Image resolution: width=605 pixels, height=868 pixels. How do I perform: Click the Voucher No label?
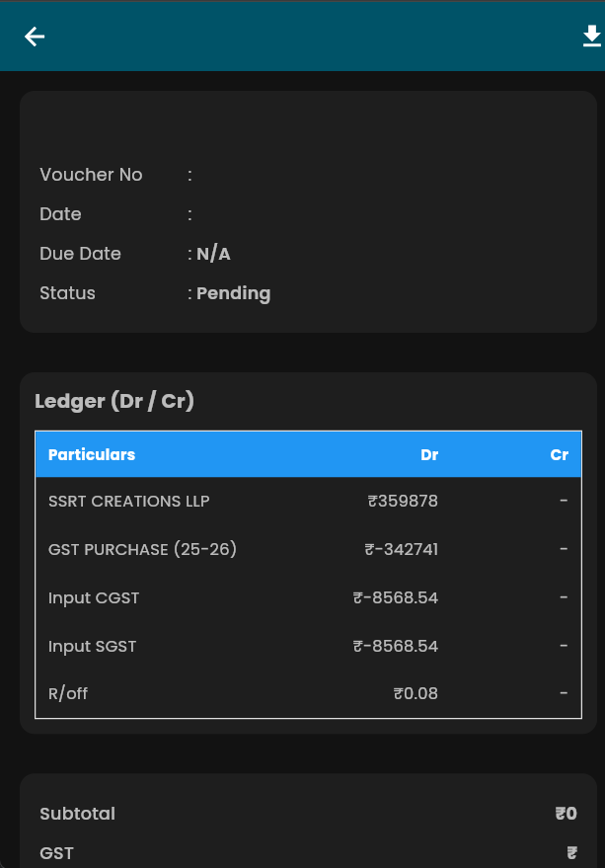[x=91, y=175]
